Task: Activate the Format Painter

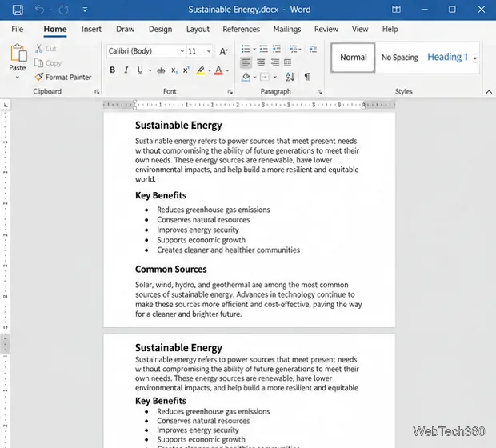Action: [63, 77]
